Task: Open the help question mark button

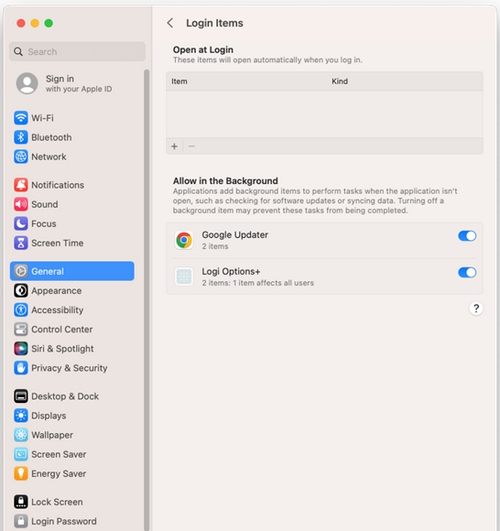Action: (x=476, y=309)
